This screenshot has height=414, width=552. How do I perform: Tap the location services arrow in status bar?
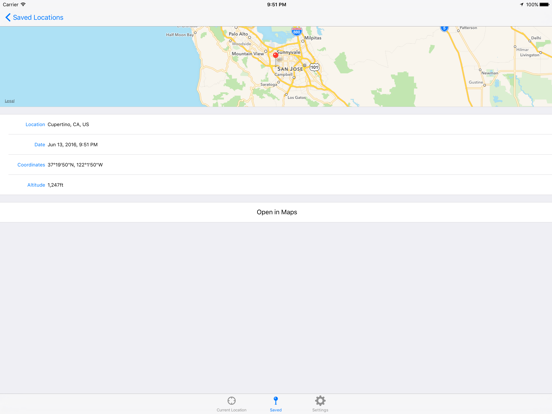click(x=522, y=5)
